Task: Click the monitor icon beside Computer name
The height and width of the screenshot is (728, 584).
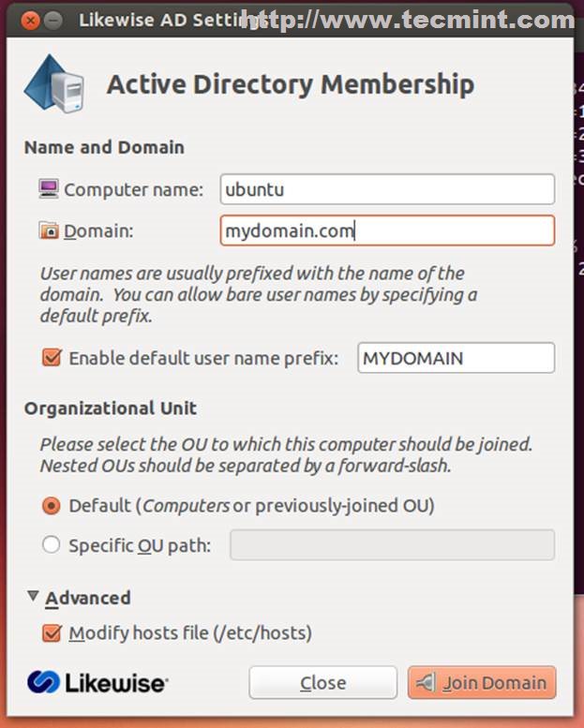Action: 49,189
